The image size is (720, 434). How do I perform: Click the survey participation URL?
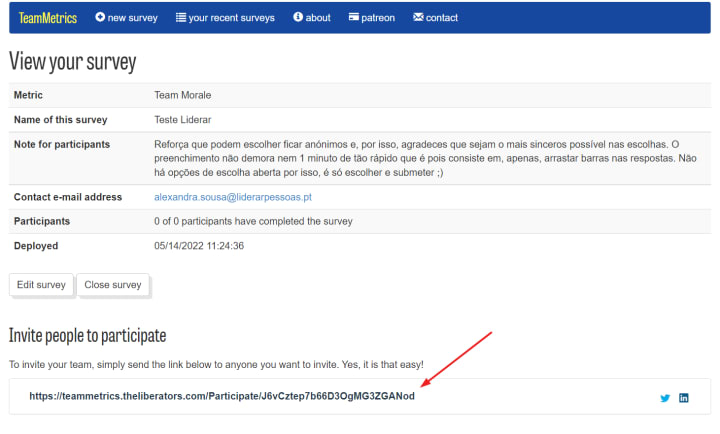[222, 396]
